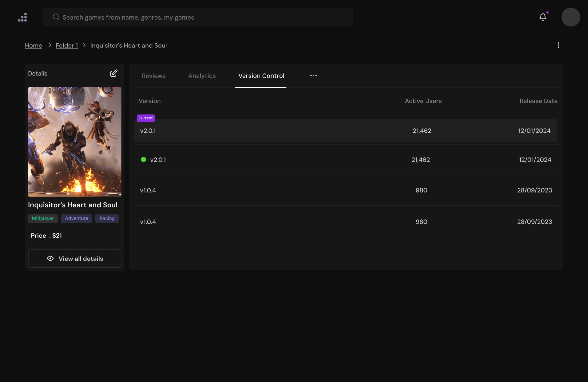Go to Folder 1 breadcrumb link

(67, 46)
